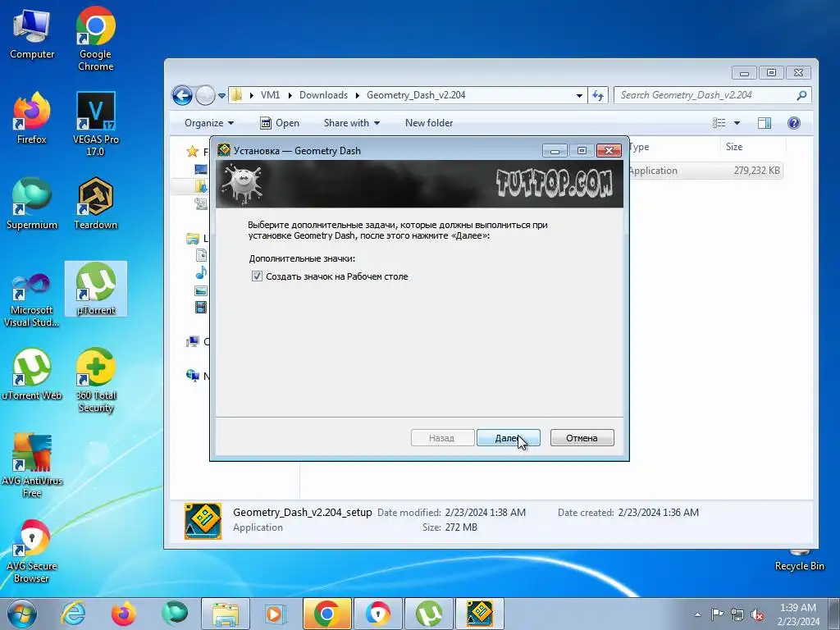Select the uTorrent Web desktop icon
The width and height of the screenshot is (840, 630).
coord(32,374)
